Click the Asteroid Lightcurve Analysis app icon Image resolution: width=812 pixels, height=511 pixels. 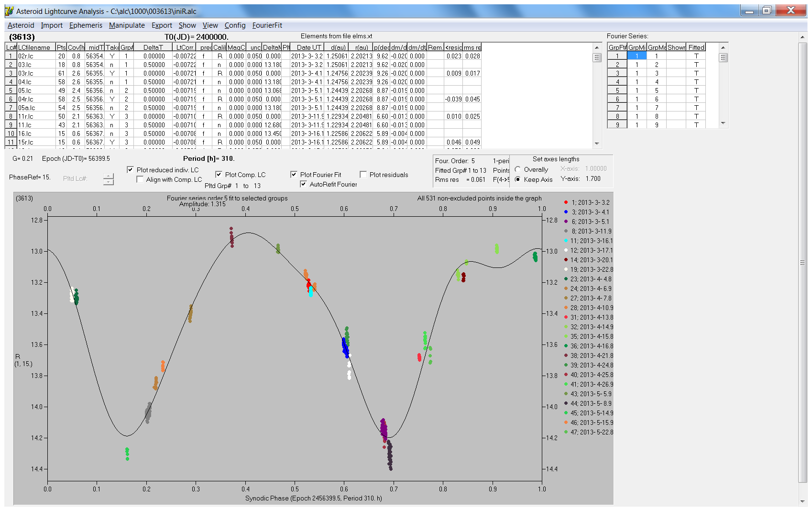pos(9,11)
